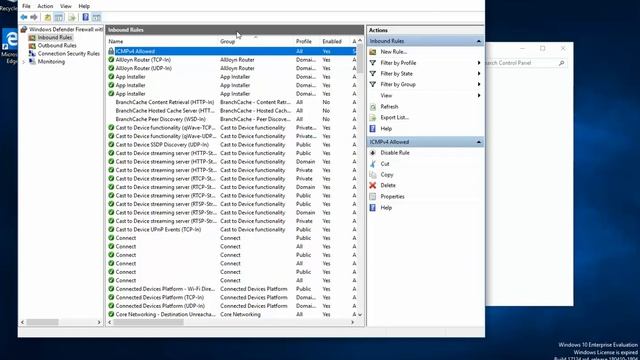Open Filter by State submenu arrow

pos(479,73)
